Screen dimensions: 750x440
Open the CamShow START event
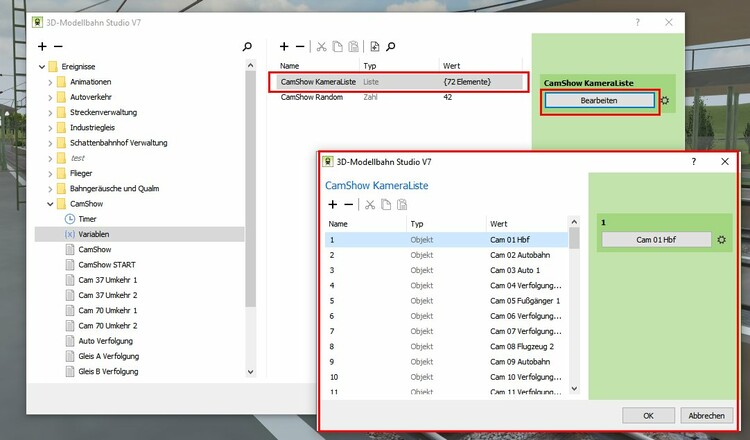pos(107,265)
